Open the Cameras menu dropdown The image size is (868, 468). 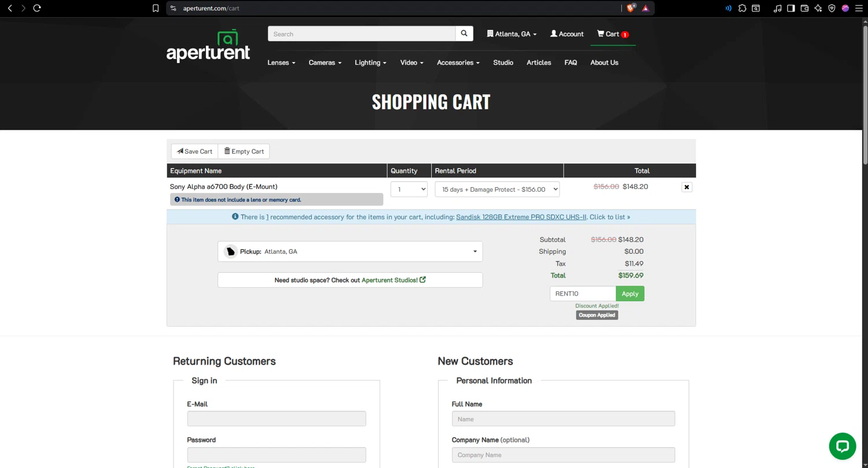click(325, 63)
